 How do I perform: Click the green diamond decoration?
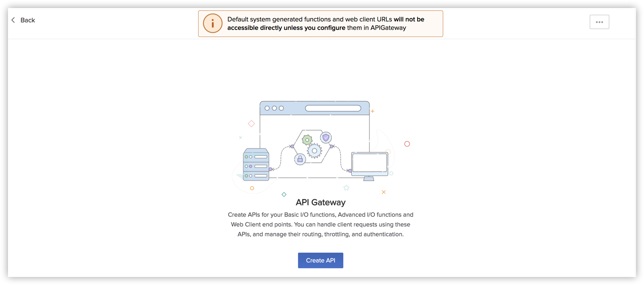point(284,195)
